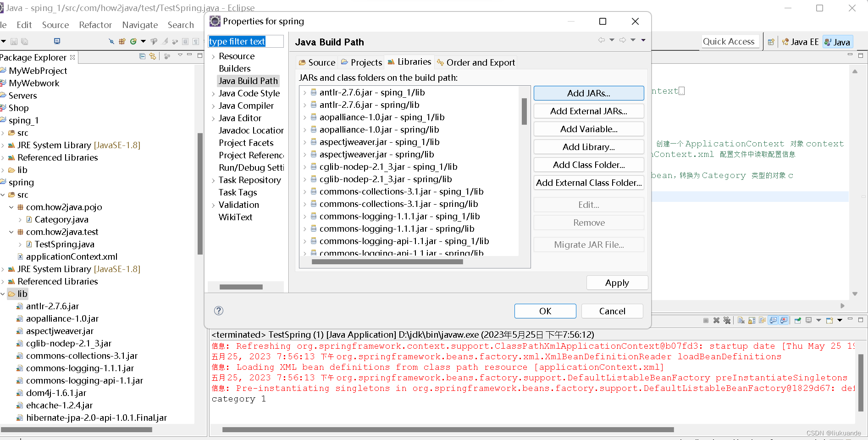Remove launch via single X console icon

[716, 320]
